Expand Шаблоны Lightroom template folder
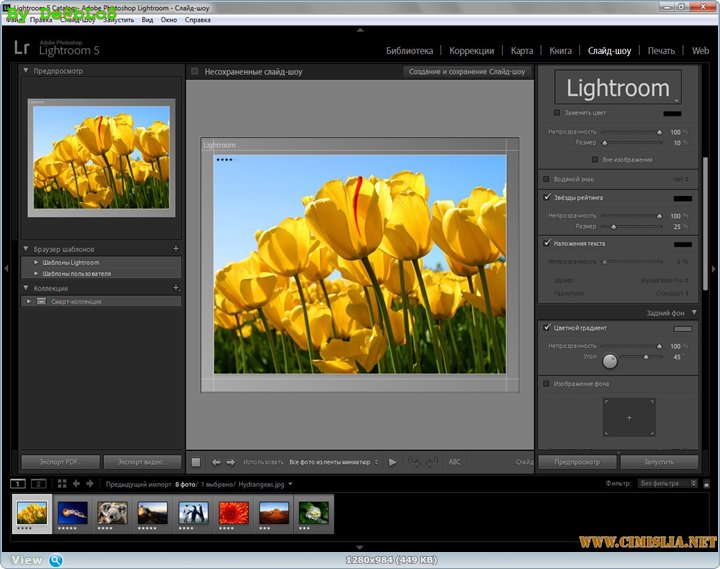Image resolution: width=720 pixels, height=569 pixels. click(36, 262)
